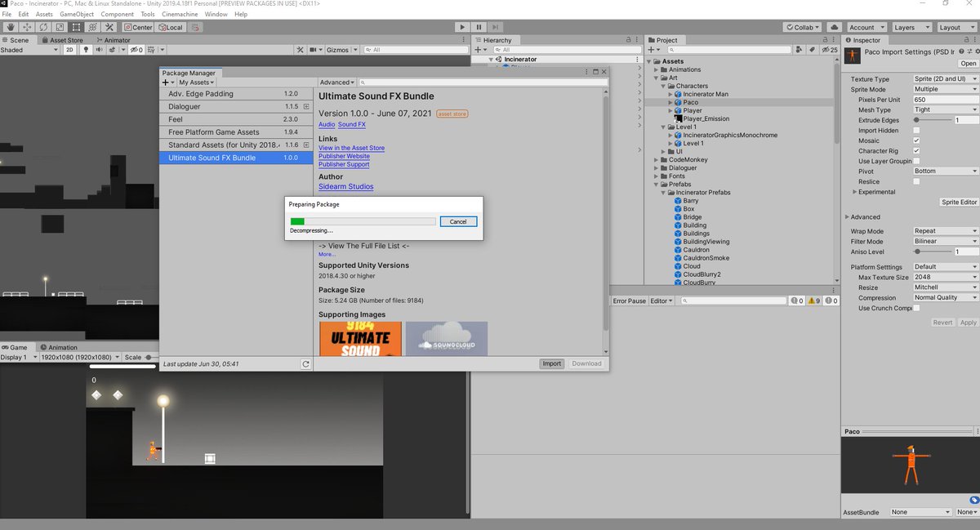980x530 pixels.
Task: Click the Pause button
Action: coord(479,27)
